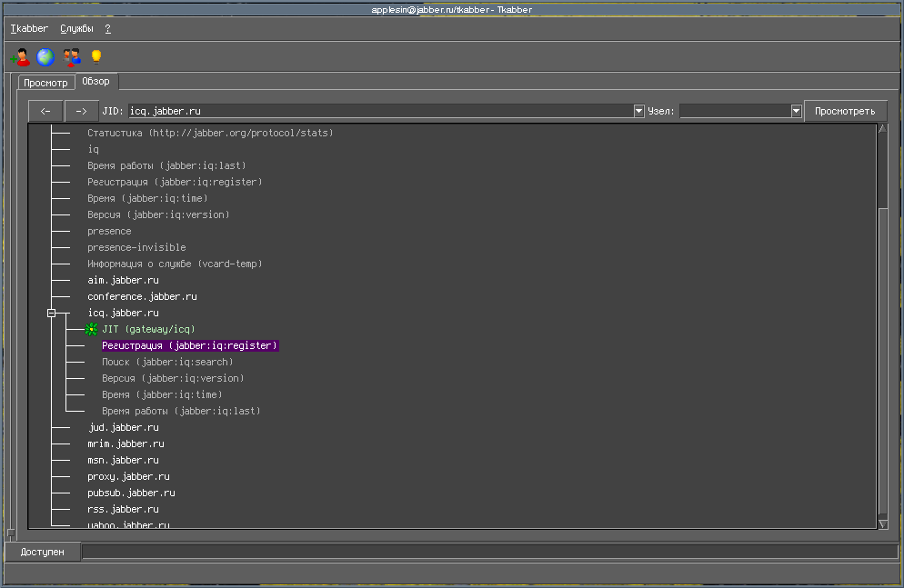The height and width of the screenshot is (588, 904).
Task: Open the Tkabber menu
Action: [29, 29]
